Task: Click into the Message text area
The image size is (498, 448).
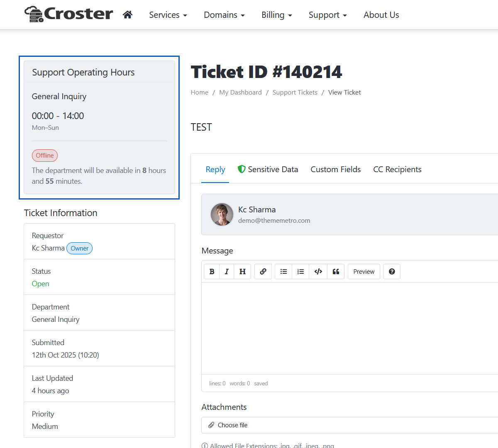Action: [349, 328]
